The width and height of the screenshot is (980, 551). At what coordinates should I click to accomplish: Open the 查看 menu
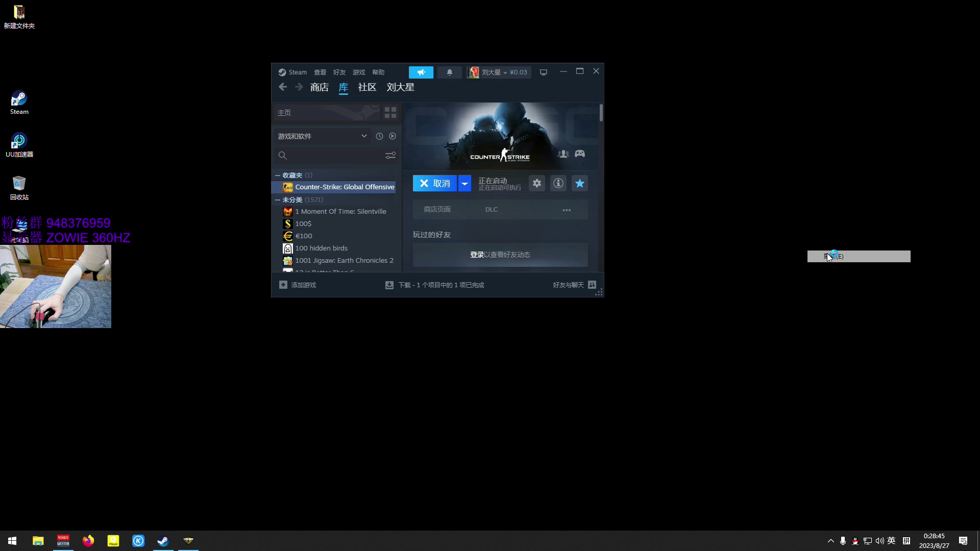pos(320,72)
